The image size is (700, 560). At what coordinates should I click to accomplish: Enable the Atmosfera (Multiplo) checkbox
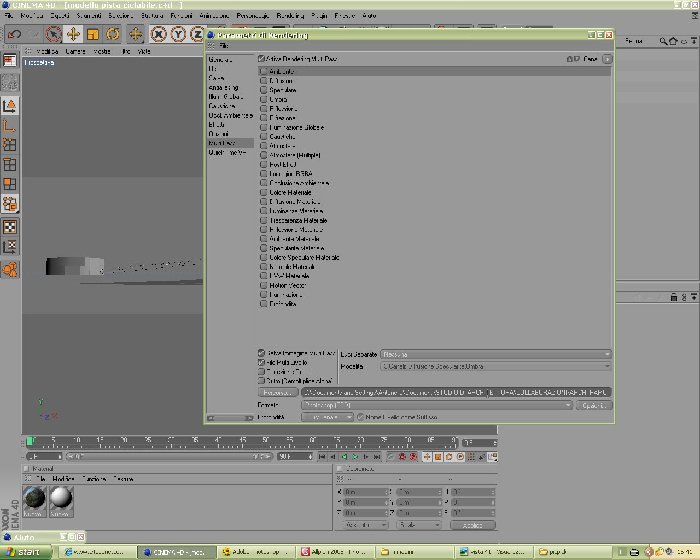click(263, 155)
